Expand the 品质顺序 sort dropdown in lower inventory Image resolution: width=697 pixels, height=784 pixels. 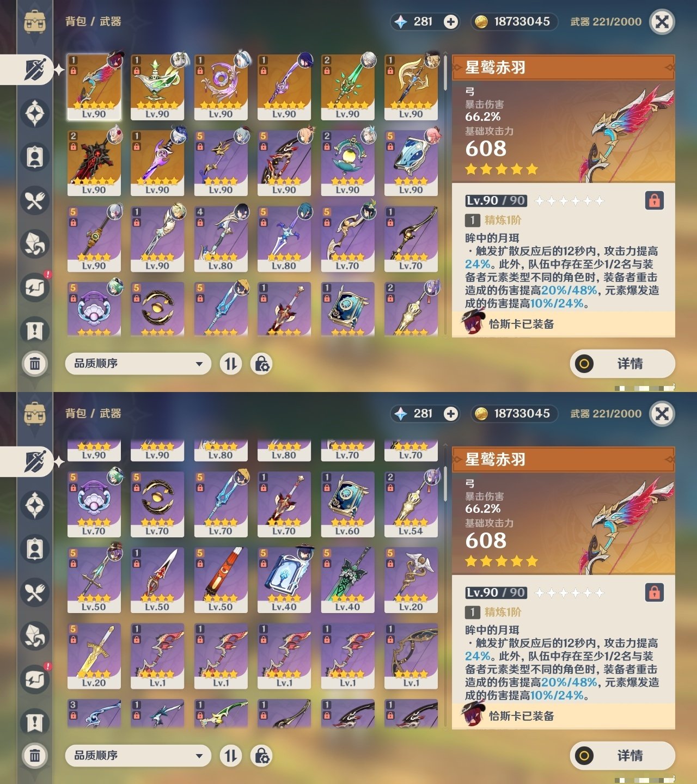pos(138,756)
